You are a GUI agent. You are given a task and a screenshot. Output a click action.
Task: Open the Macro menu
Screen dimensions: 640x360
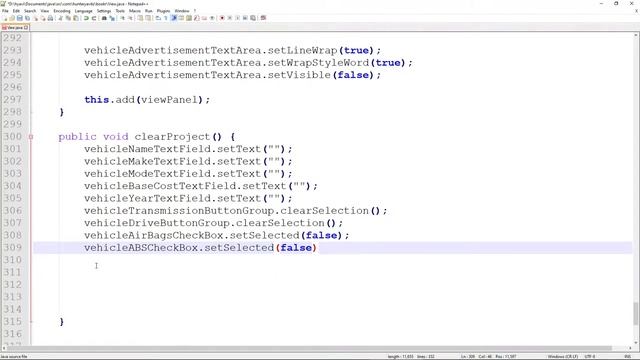(x=135, y=11)
